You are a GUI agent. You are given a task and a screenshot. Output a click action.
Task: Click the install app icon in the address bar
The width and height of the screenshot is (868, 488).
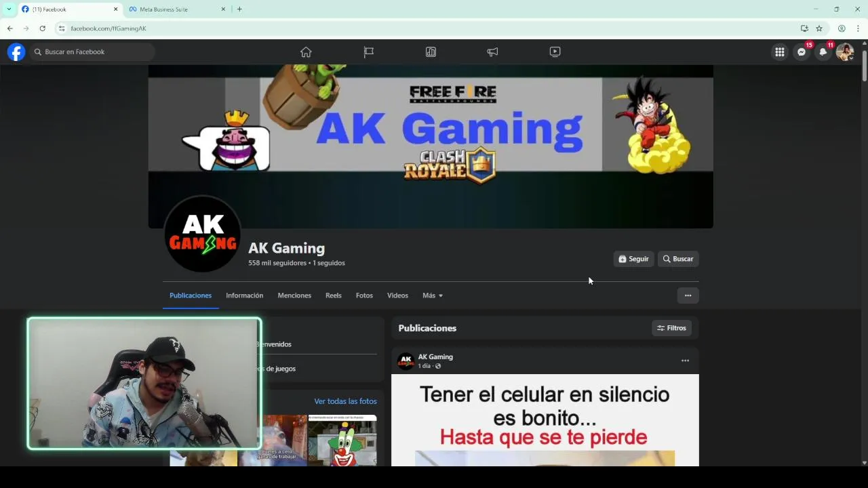click(x=804, y=28)
